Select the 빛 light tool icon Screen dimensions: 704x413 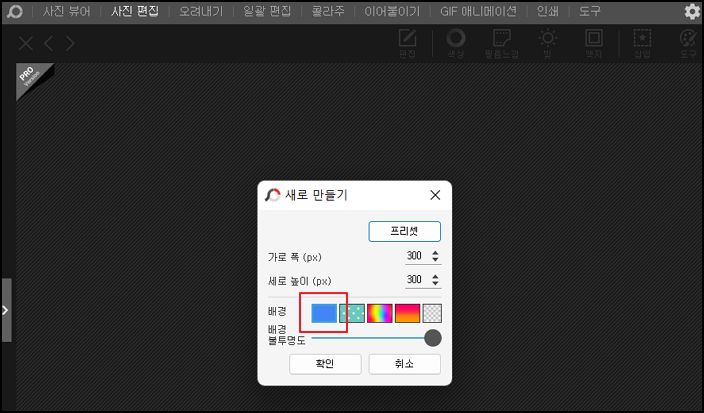point(548,44)
